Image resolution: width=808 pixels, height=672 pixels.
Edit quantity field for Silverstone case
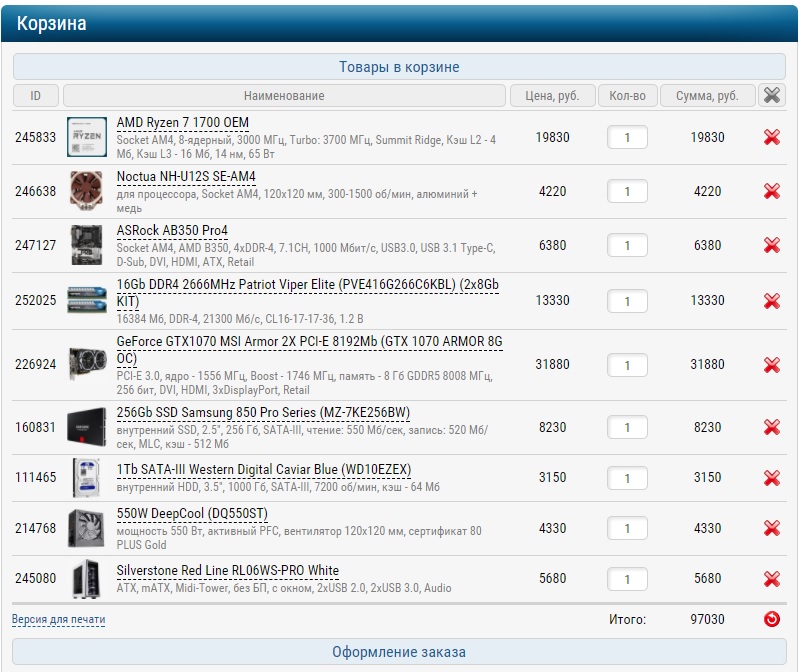[x=627, y=579]
